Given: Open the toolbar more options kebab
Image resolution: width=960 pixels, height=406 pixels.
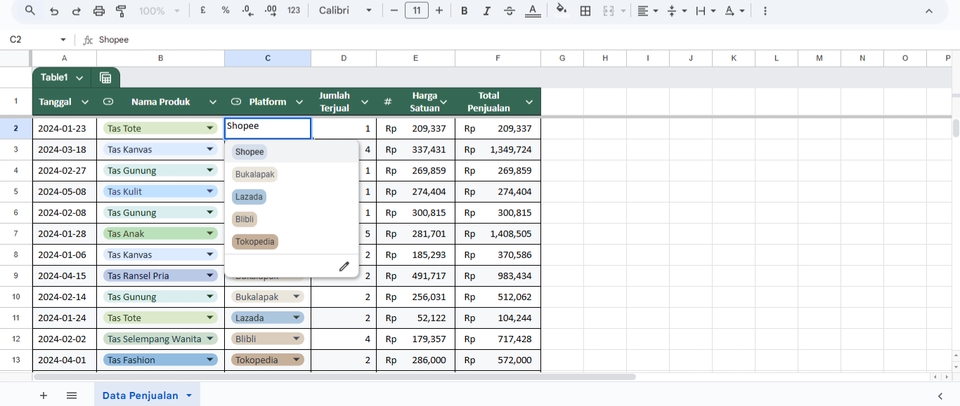Looking at the screenshot, I should tap(765, 11).
